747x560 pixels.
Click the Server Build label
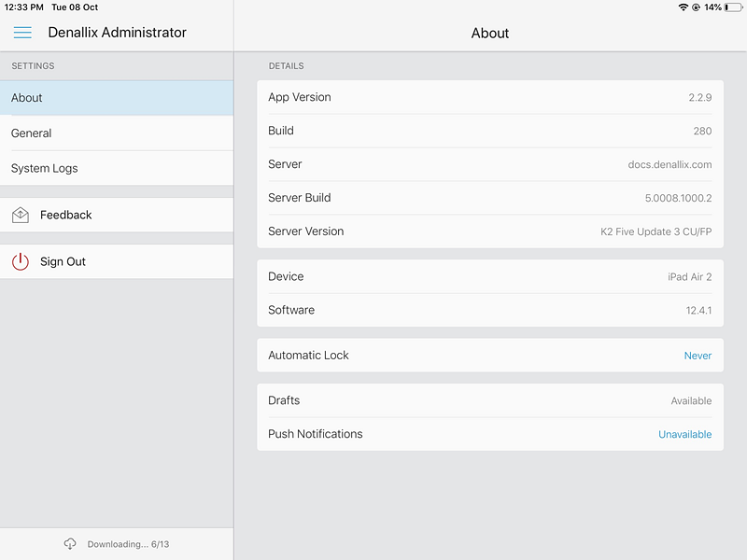(299, 198)
